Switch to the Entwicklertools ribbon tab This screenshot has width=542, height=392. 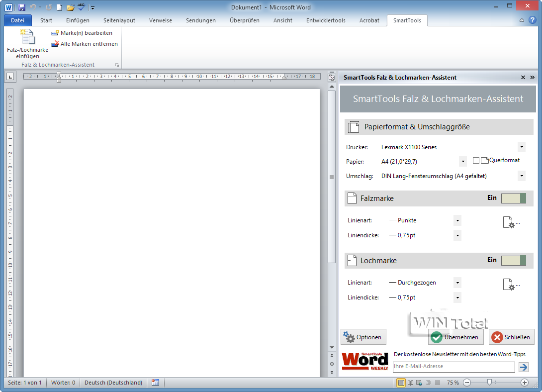[326, 20]
